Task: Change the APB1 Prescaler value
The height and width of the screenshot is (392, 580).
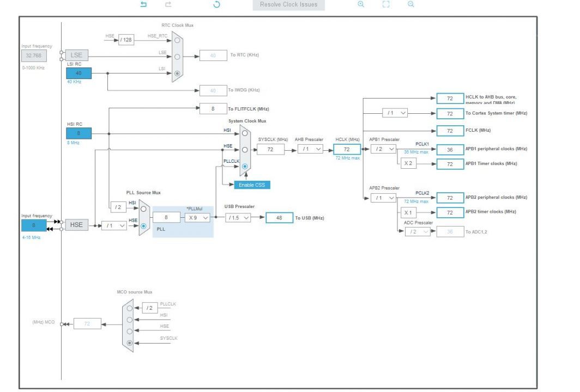Action: coord(383,149)
